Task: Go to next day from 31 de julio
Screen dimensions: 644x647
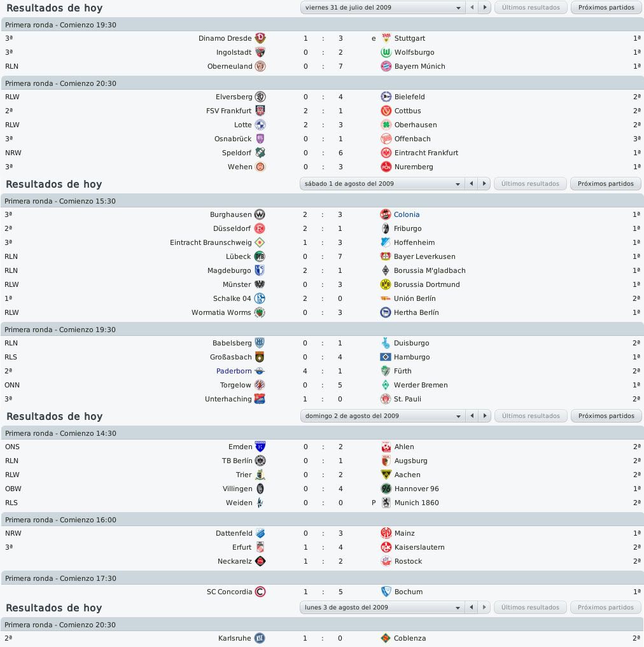Action: (485, 8)
